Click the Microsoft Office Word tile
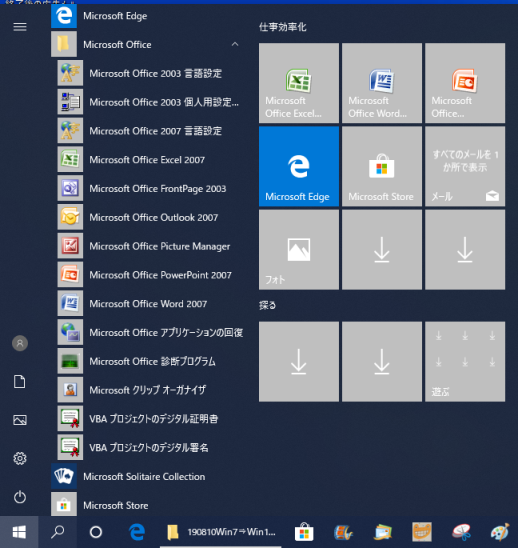 [382, 83]
